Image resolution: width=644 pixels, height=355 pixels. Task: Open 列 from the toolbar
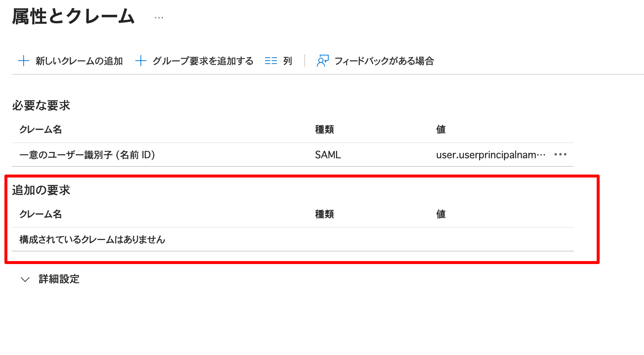coord(288,61)
